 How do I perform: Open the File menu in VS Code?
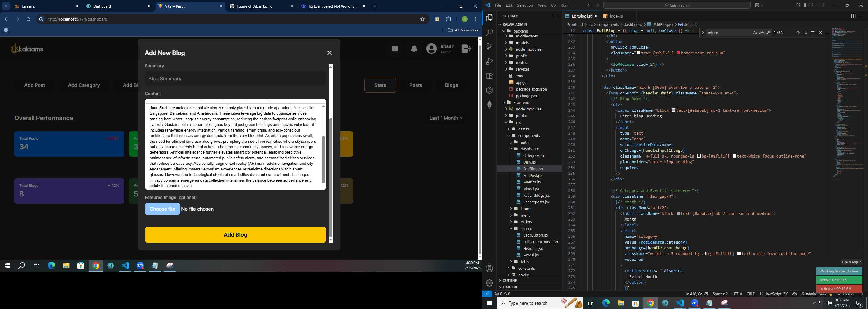click(498, 5)
